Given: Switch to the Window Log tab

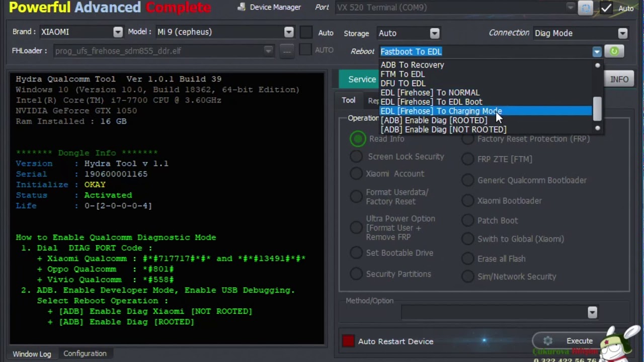Looking at the screenshot, I should (32, 354).
